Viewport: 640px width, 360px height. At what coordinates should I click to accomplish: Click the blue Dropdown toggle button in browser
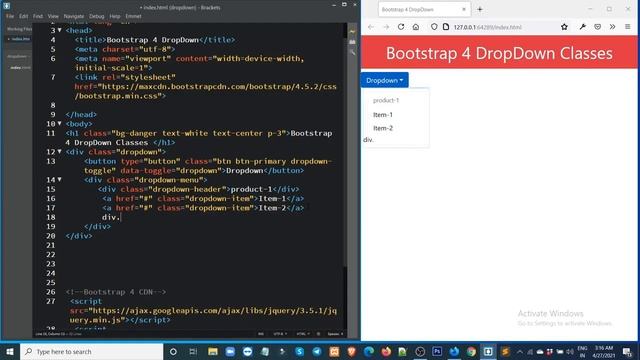tap(384, 80)
